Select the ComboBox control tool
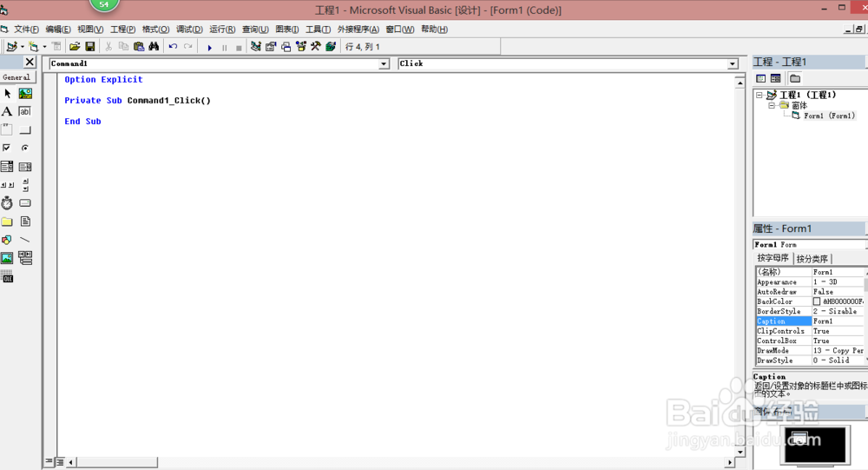This screenshot has height=470, width=868. 7,166
